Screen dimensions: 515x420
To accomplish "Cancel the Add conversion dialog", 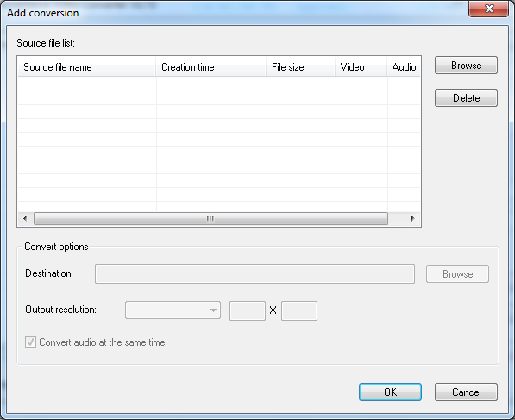I will click(466, 392).
